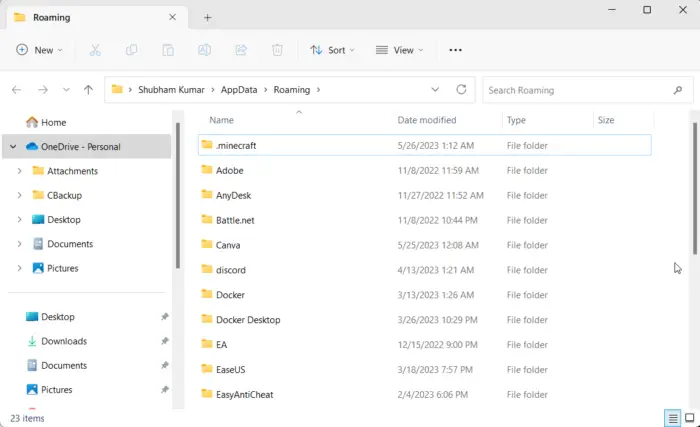This screenshot has width=700, height=427.
Task: Close the Roaming tab
Action: pyautogui.click(x=172, y=17)
